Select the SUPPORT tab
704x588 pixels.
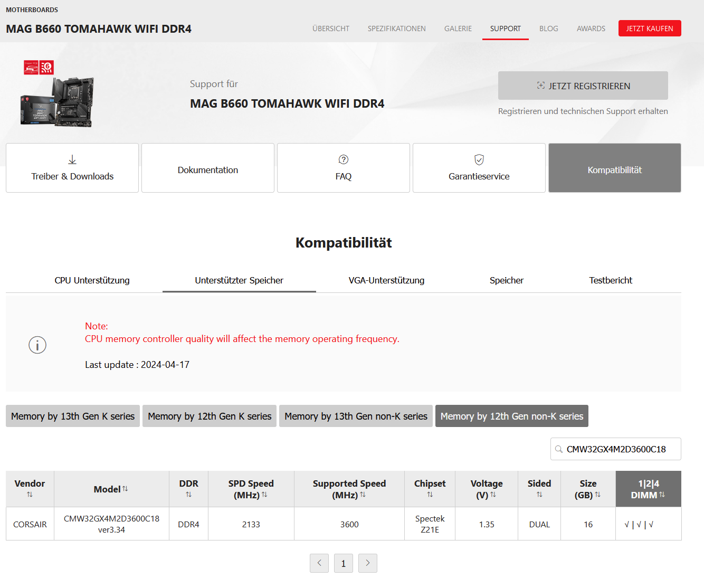[506, 29]
